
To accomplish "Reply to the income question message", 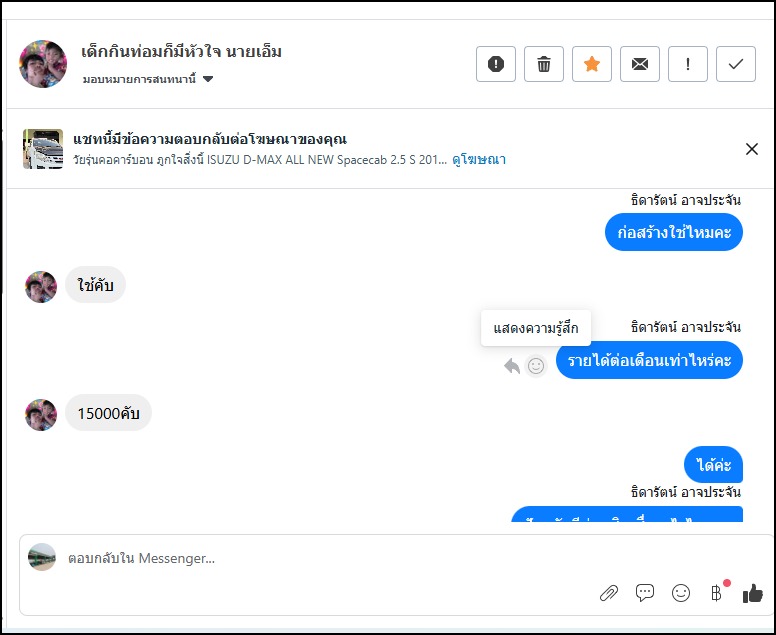I will pos(512,366).
